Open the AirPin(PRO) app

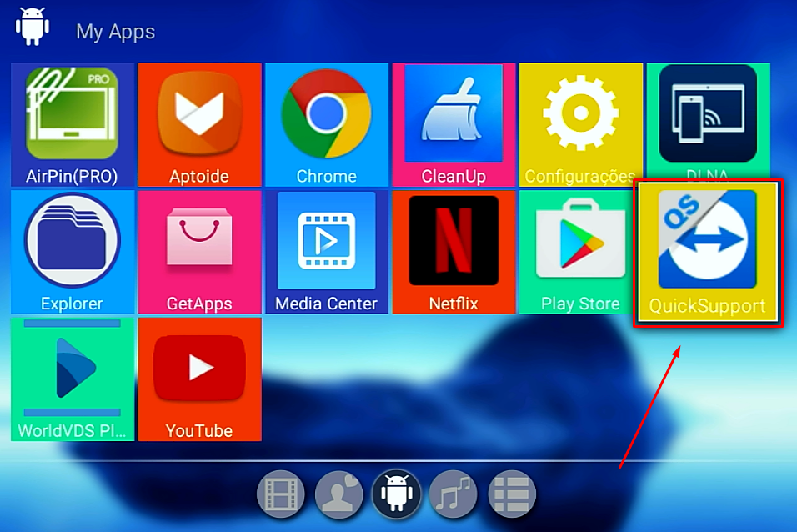tap(73, 124)
